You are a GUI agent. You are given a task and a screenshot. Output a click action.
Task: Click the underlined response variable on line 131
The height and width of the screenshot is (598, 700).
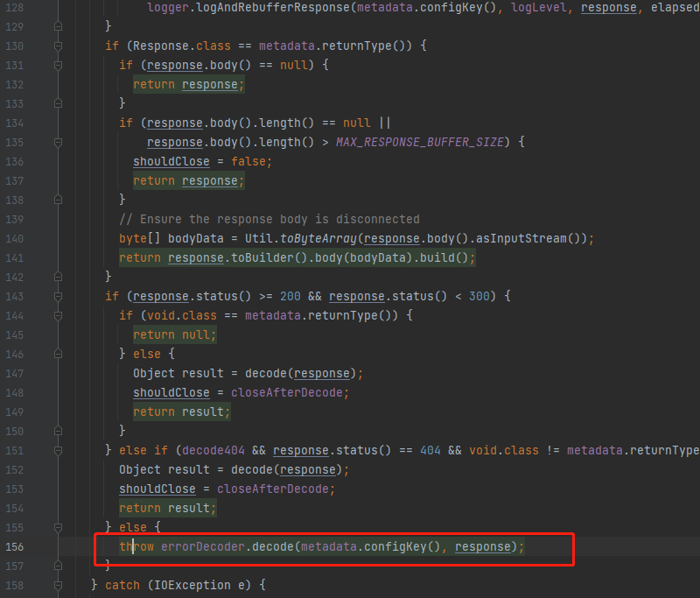point(175,65)
